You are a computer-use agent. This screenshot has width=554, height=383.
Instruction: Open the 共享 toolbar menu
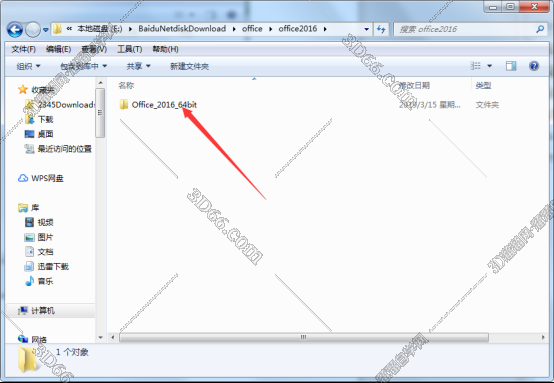click(138, 66)
